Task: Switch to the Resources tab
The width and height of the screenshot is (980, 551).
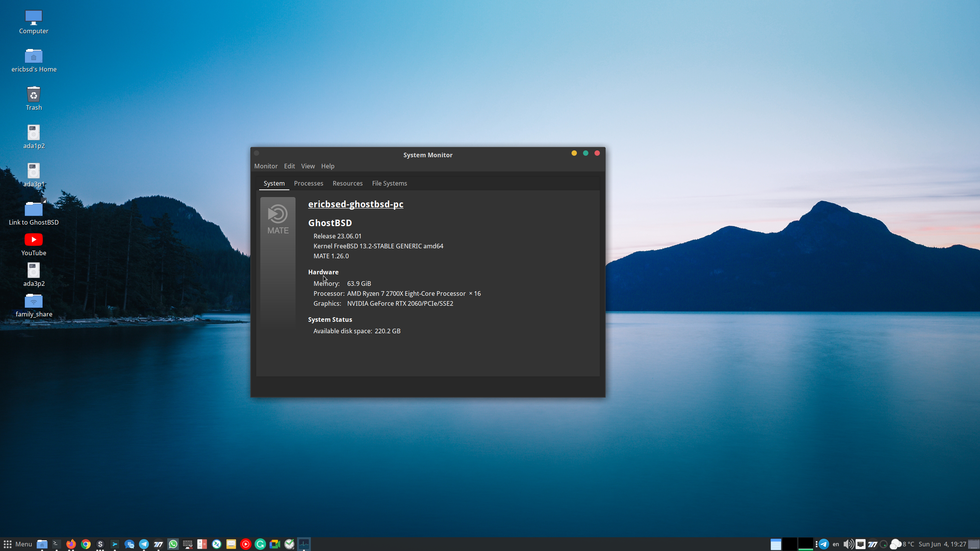Action: [348, 183]
